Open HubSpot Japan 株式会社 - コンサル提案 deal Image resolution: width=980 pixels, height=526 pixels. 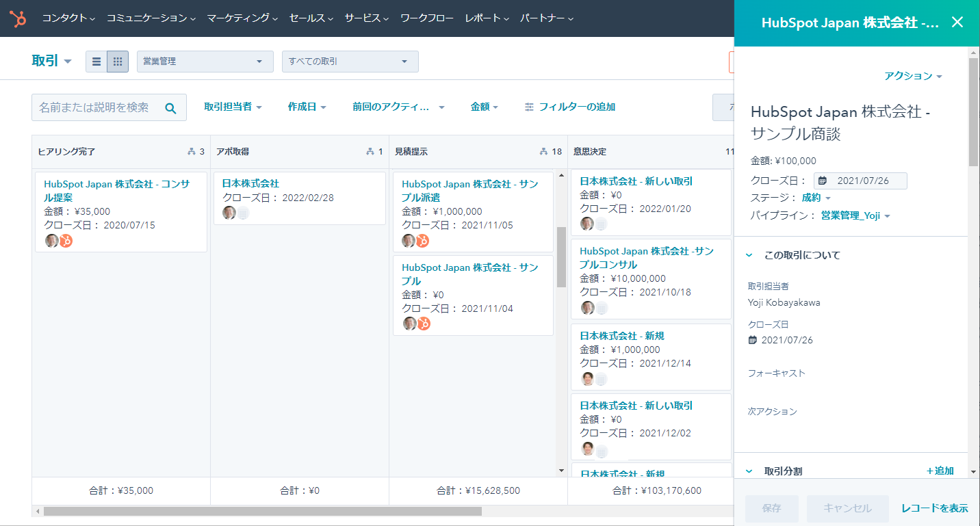click(116, 190)
